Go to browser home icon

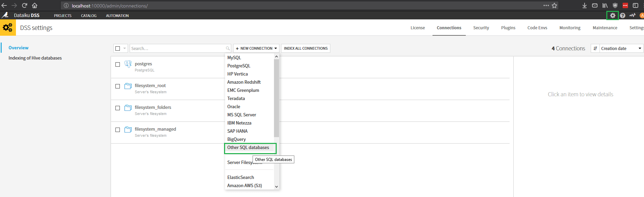click(35, 5)
